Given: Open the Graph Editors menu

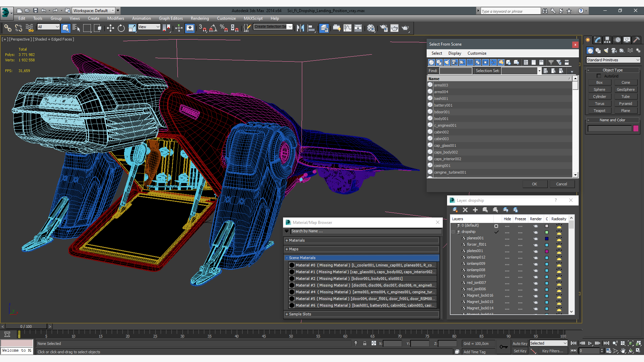Looking at the screenshot, I should (171, 18).
